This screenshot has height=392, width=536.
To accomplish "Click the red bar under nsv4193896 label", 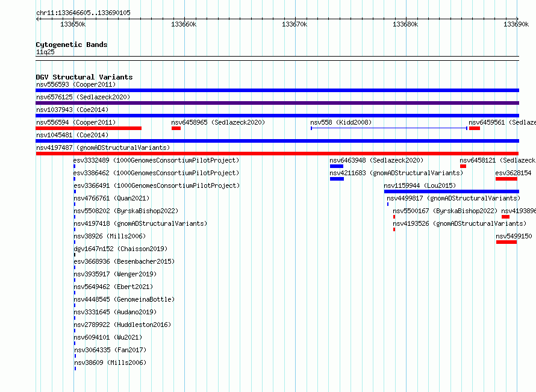I will [505, 217].
